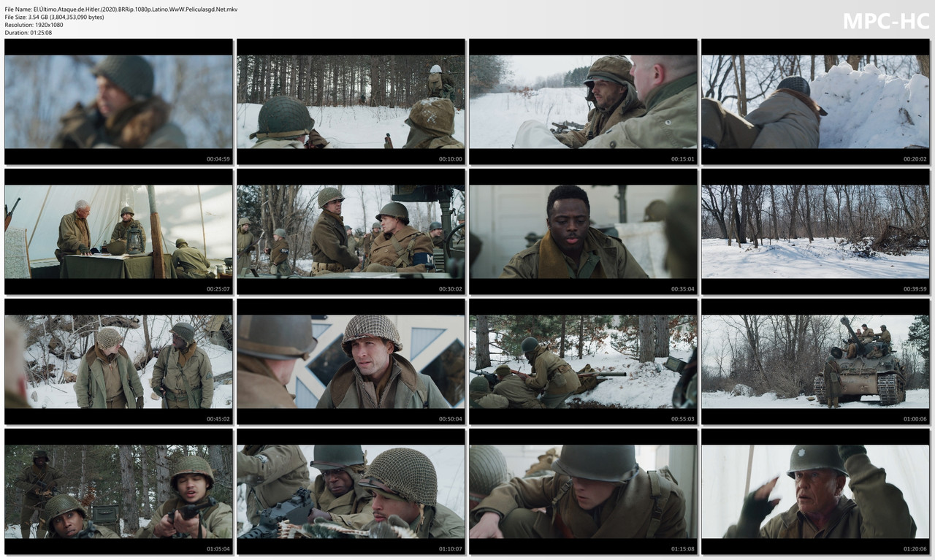This screenshot has width=935, height=560.
Task: Open the thumbnail at 00:55:03
Action: [x=583, y=361]
